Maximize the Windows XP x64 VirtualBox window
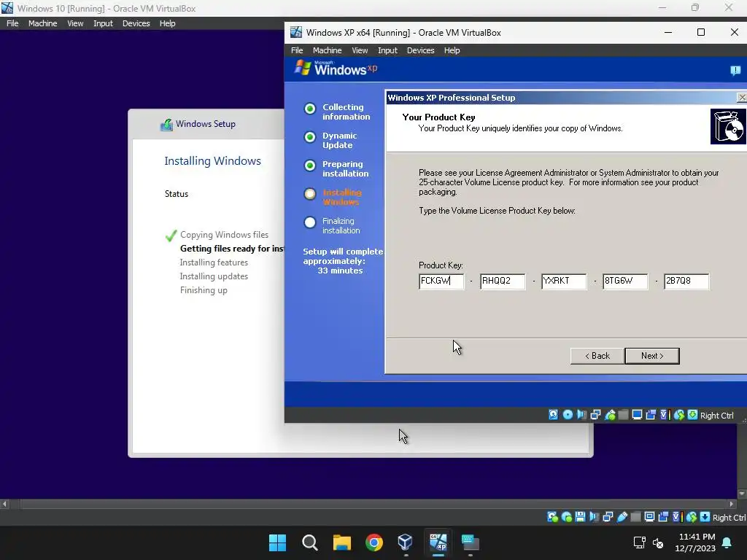747x560 pixels. [701, 32]
